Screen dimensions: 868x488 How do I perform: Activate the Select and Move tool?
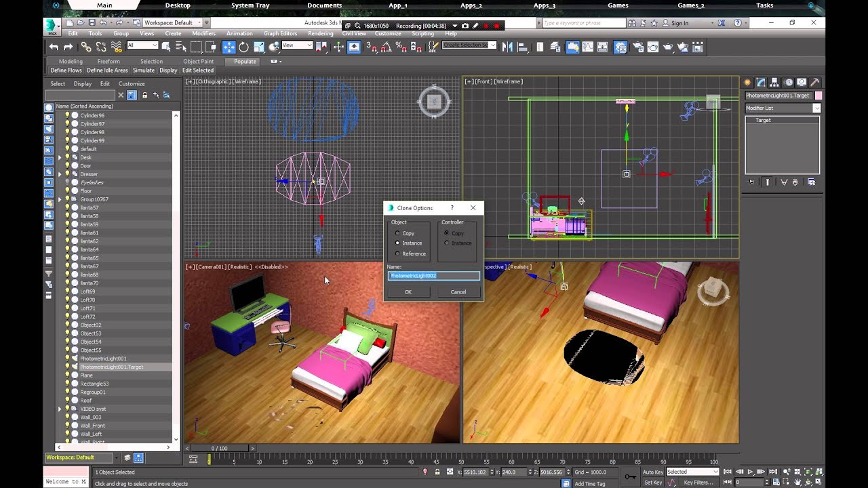(x=229, y=47)
